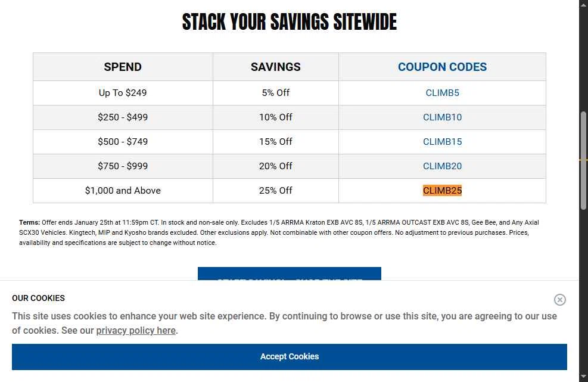Image resolution: width=588 pixels, height=382 pixels.
Task: Click the "Our Cookies" banner title
Action: point(38,298)
